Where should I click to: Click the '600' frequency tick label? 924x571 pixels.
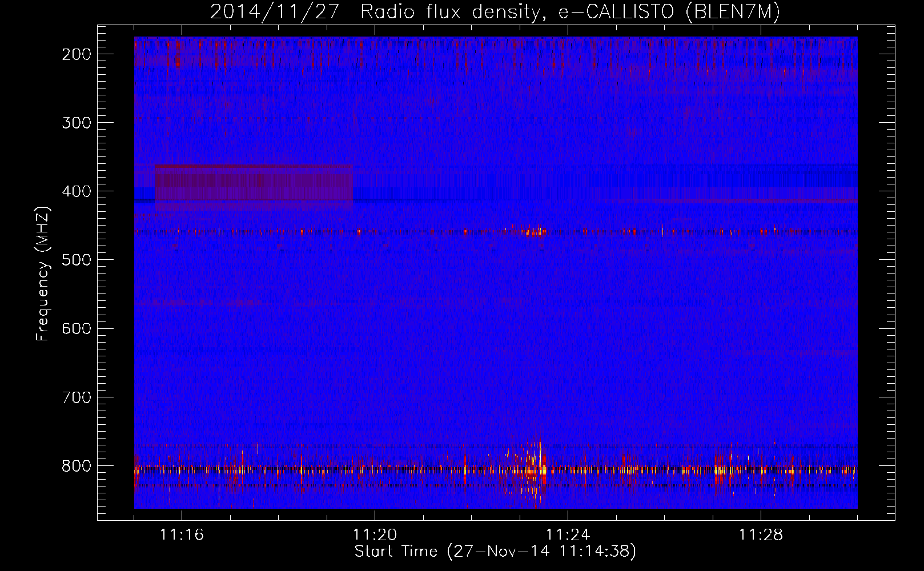pyautogui.click(x=76, y=328)
